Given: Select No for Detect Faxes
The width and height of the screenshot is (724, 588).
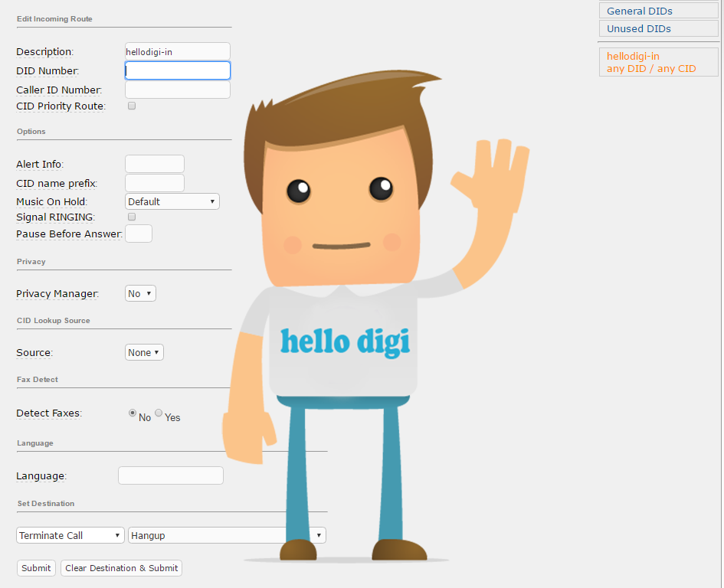Looking at the screenshot, I should [x=133, y=413].
